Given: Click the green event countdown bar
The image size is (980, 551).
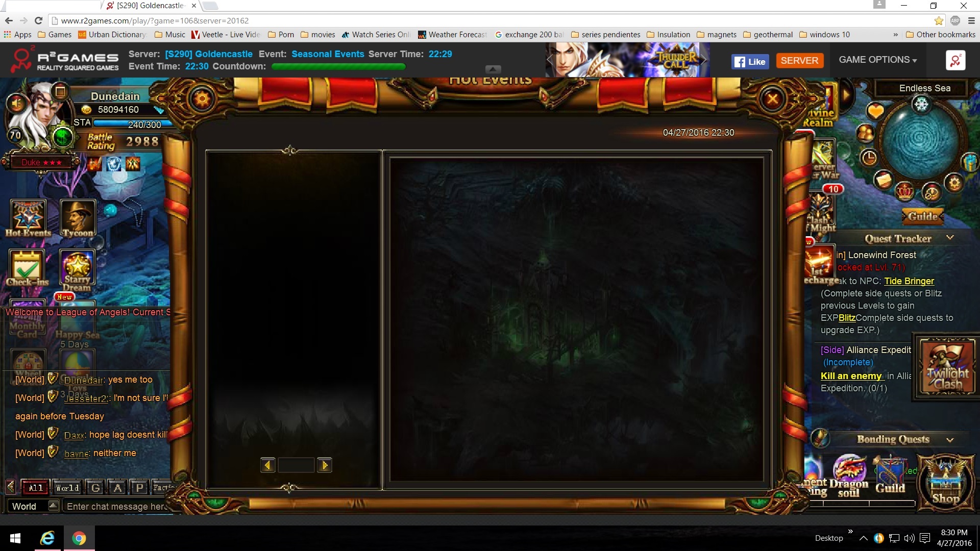Looking at the screenshot, I should coord(338,66).
